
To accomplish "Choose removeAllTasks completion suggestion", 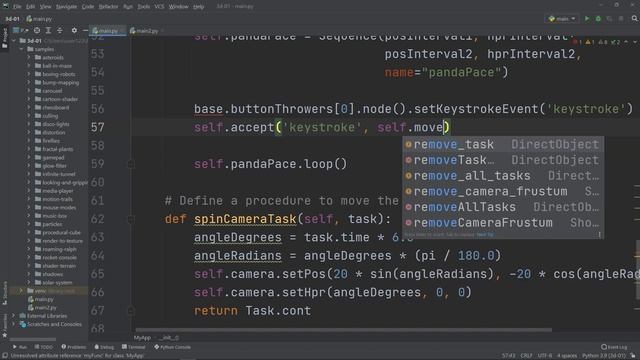I will pyautogui.click(x=502, y=207).
